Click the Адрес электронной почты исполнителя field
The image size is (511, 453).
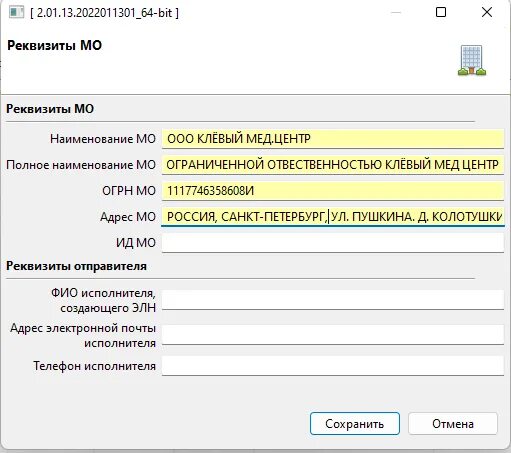point(333,335)
